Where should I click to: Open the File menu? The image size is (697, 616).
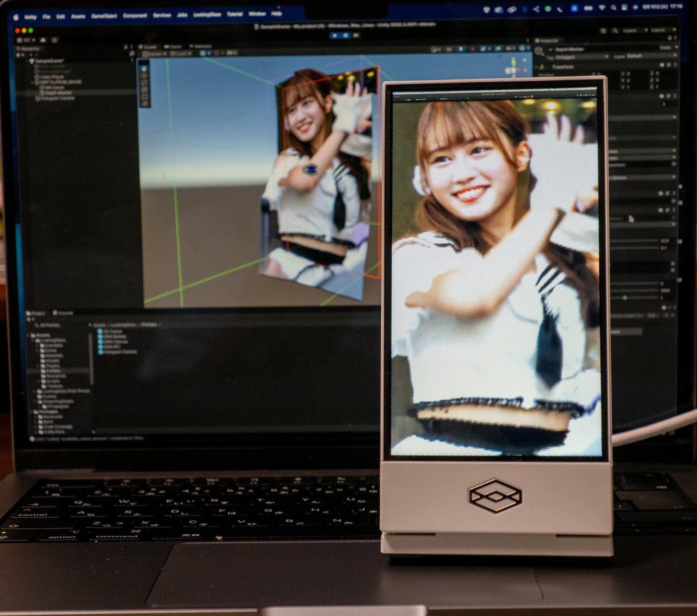pos(46,17)
